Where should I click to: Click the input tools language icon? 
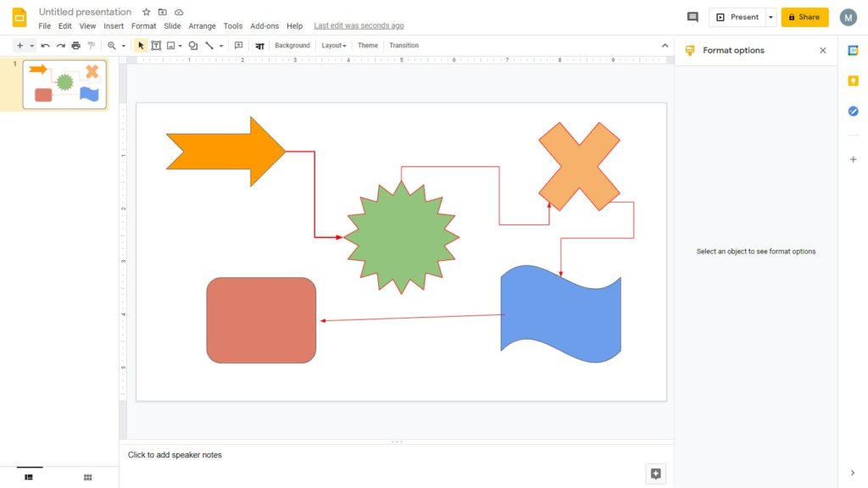pyautogui.click(x=259, y=46)
